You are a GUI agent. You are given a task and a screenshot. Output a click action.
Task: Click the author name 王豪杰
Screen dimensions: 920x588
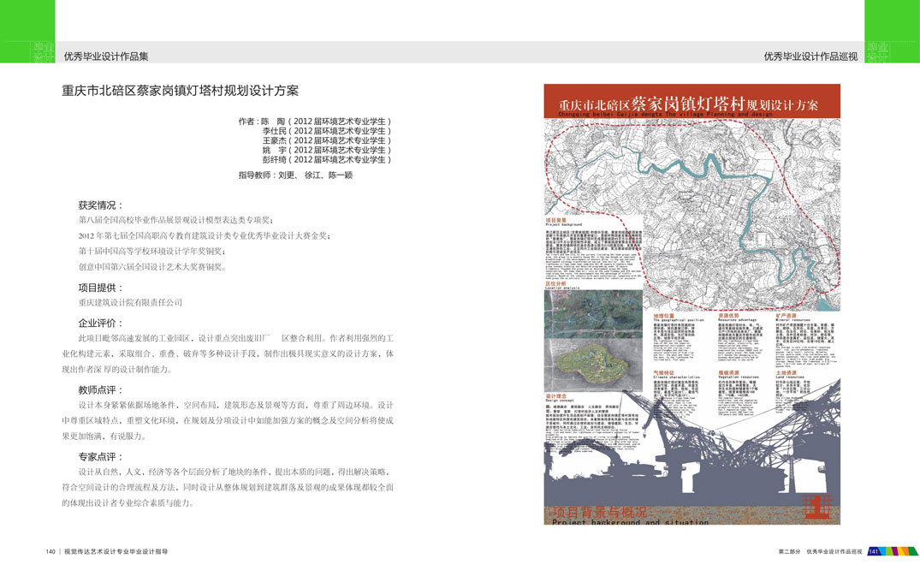[x=274, y=140]
